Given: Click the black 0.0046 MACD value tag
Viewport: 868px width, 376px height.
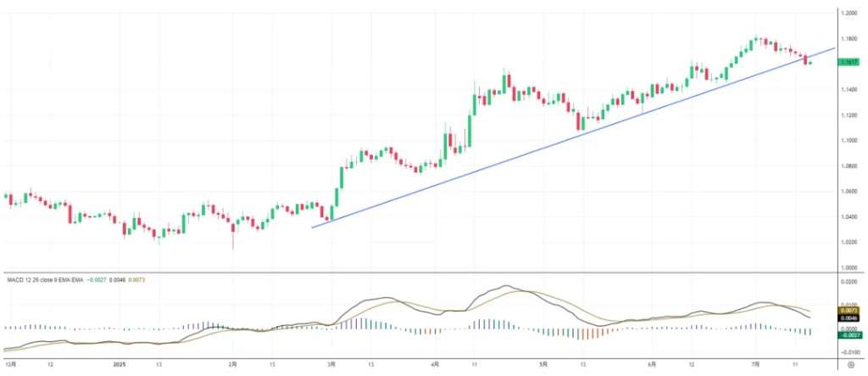Looking at the screenshot, I should tap(849, 319).
